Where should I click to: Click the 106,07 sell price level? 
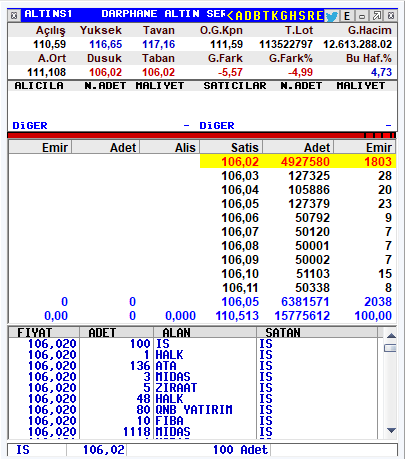click(240, 232)
